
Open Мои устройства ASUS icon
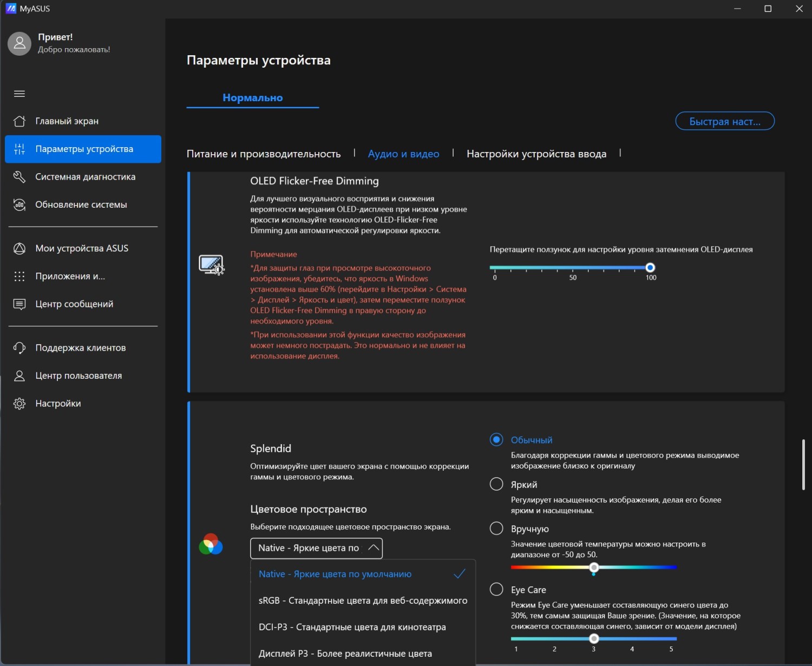[19, 248]
